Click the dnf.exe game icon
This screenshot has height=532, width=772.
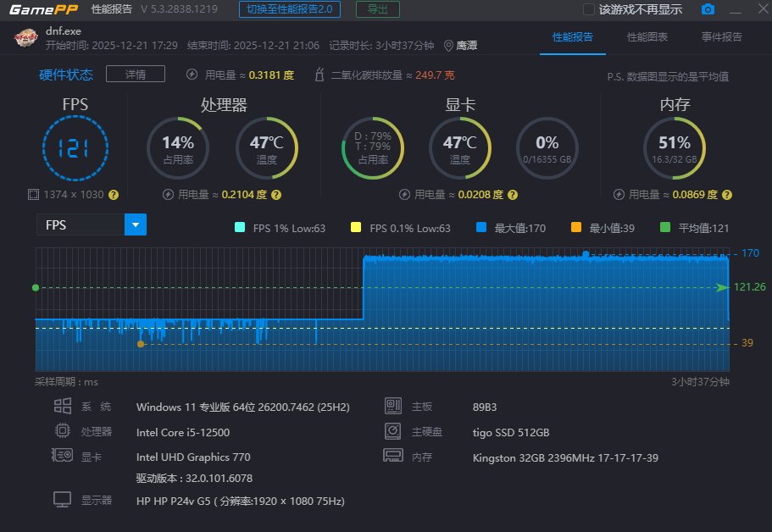(x=25, y=37)
